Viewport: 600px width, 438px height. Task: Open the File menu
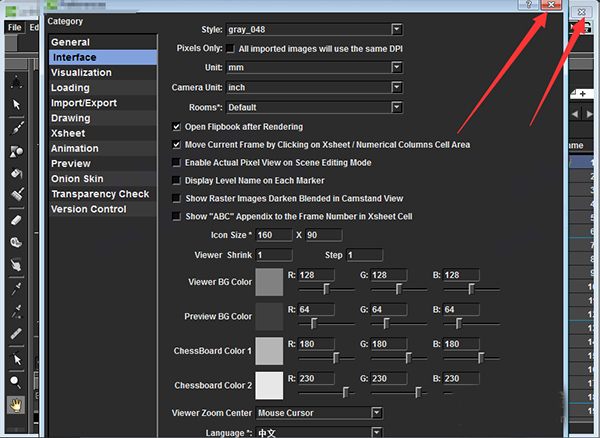point(14,27)
